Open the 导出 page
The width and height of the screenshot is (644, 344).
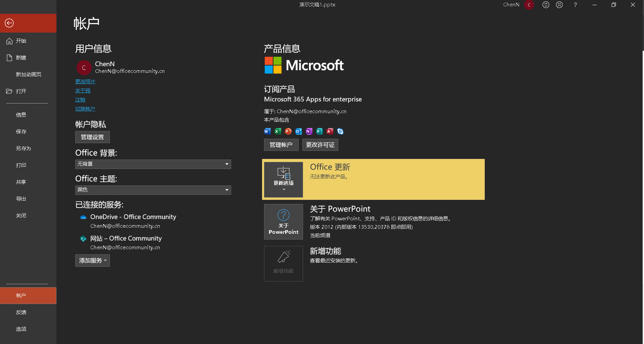(28, 199)
